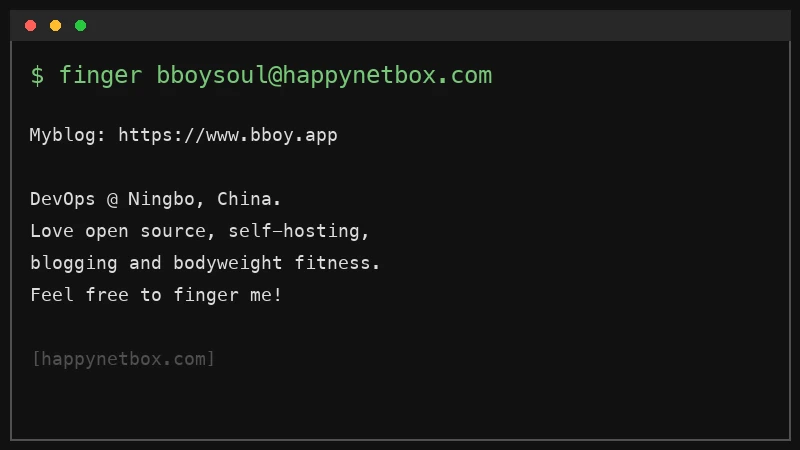Click the word finger in command line
Image resolution: width=800 pixels, height=450 pixels.
(101, 76)
